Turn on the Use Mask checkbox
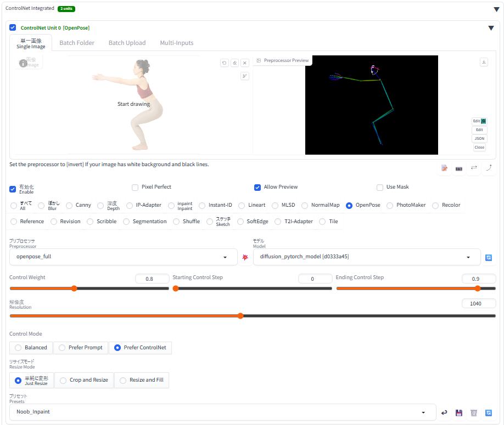504x425 pixels. [x=380, y=187]
